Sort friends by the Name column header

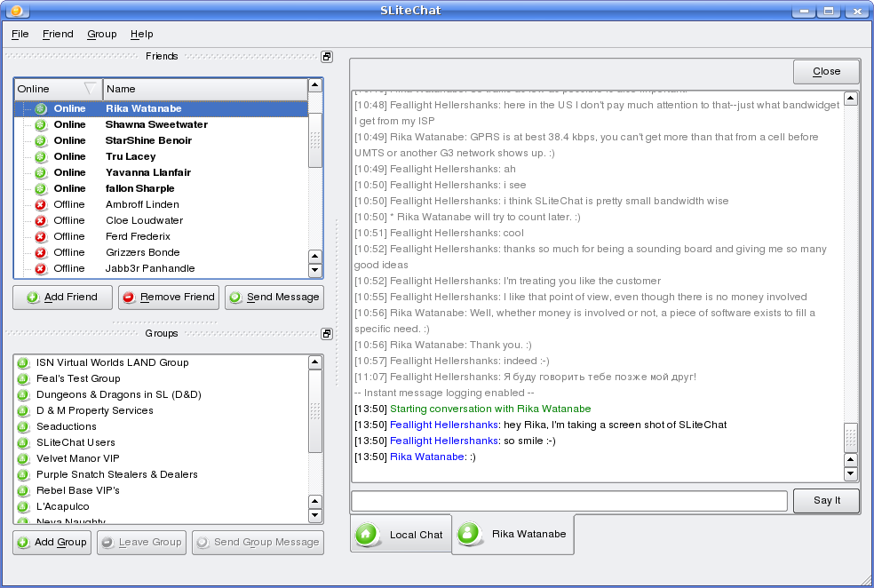[x=206, y=89]
